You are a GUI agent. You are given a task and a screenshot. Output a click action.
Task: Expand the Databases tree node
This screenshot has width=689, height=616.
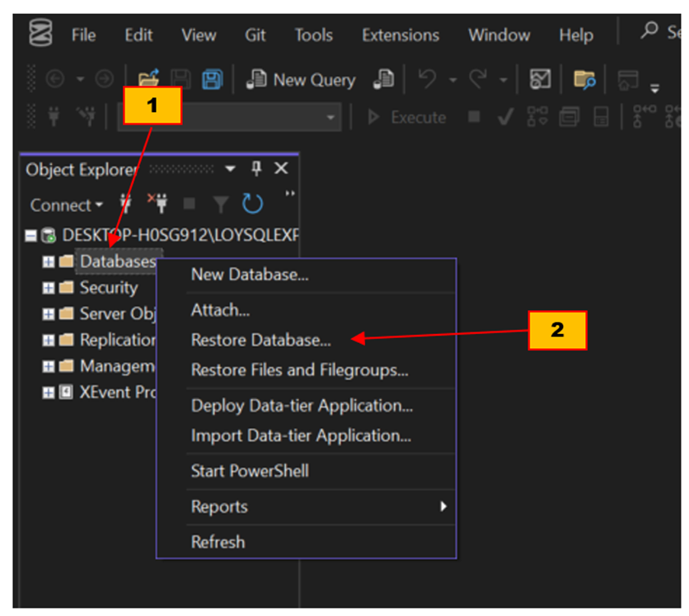click(x=47, y=261)
